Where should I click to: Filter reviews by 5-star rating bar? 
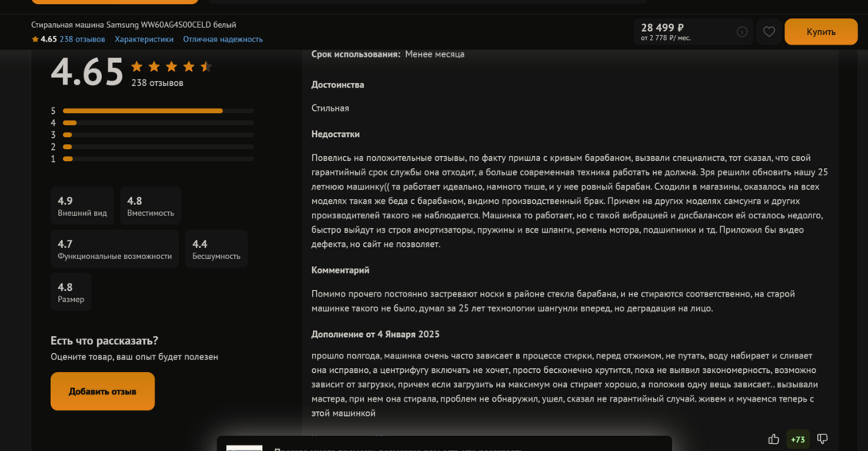(x=158, y=111)
